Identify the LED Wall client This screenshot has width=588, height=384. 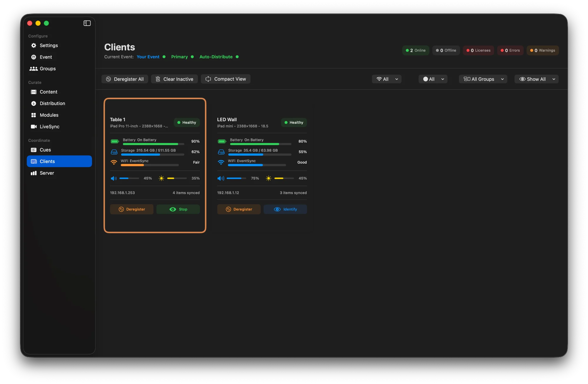click(x=285, y=209)
